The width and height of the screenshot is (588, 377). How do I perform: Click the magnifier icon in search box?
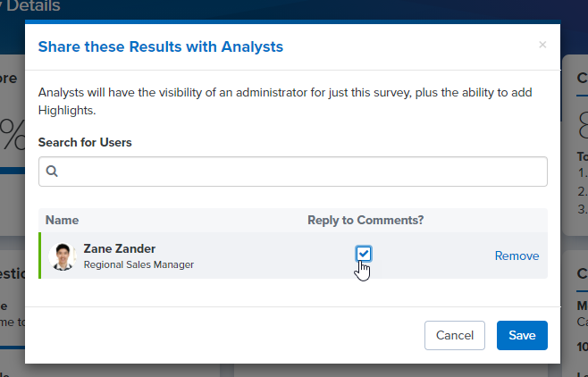[x=52, y=172]
